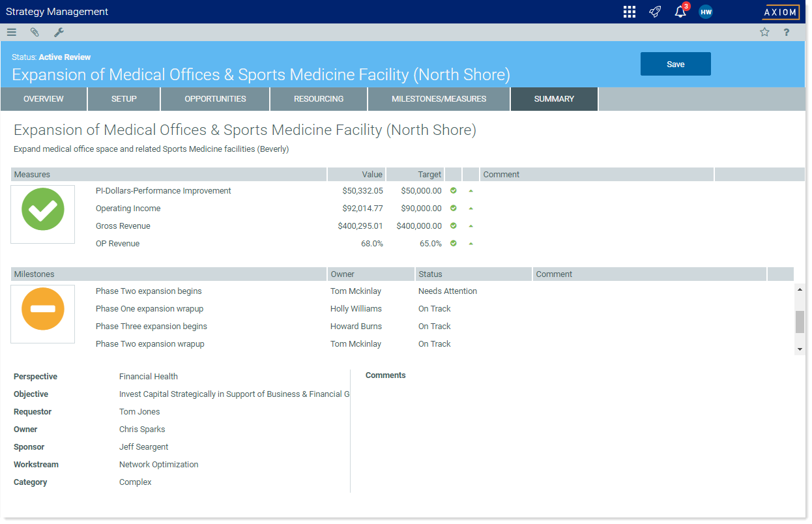Click the paperclip attachments icon

(35, 32)
